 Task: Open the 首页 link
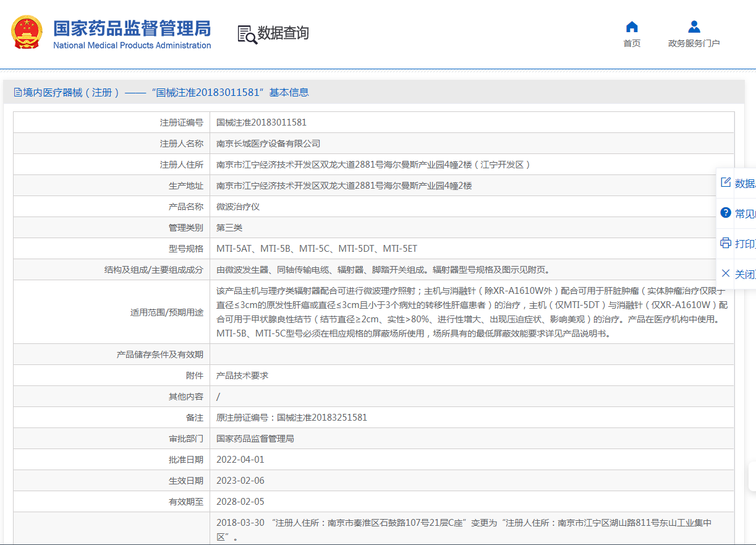click(x=632, y=43)
